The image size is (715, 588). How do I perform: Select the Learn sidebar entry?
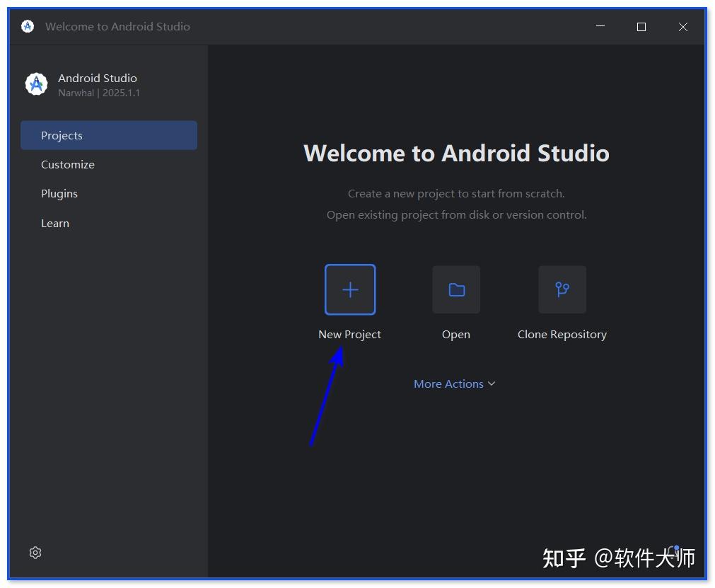pyautogui.click(x=55, y=223)
